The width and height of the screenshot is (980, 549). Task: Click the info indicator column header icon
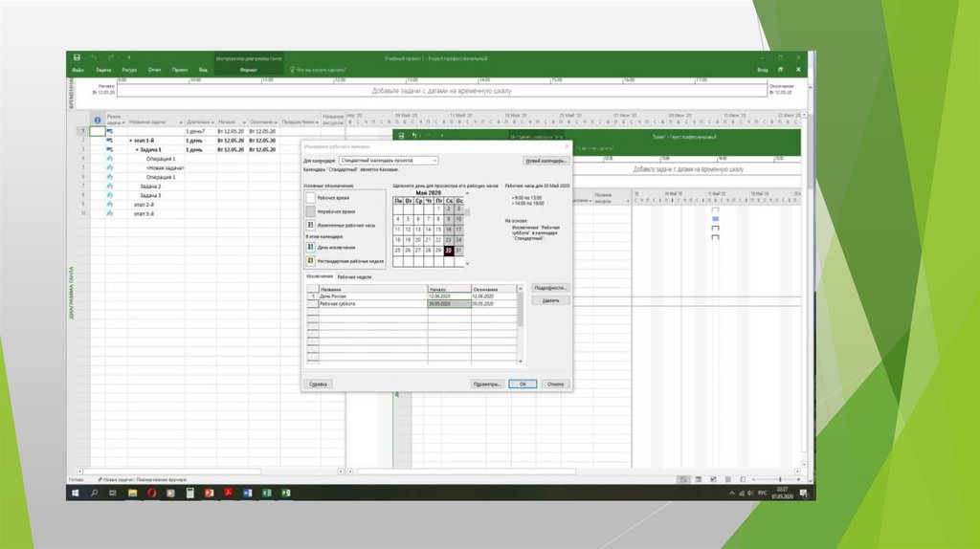pyautogui.click(x=97, y=121)
